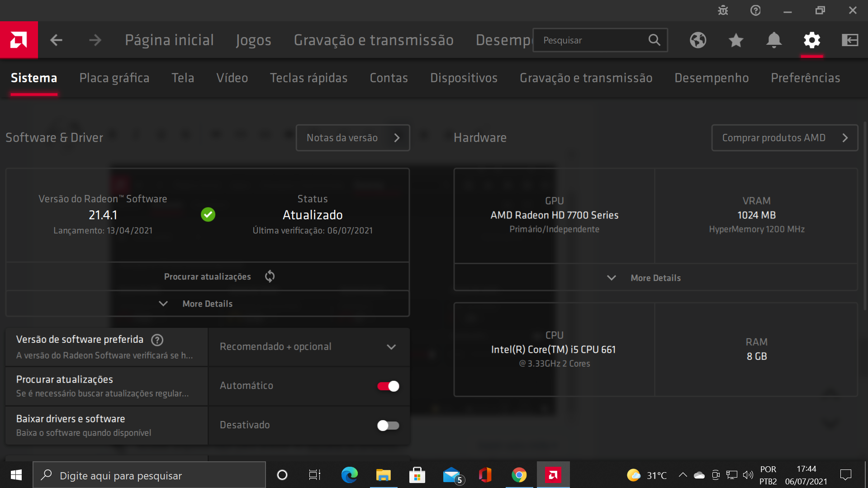Open Google Chrome from the taskbar

click(x=519, y=475)
